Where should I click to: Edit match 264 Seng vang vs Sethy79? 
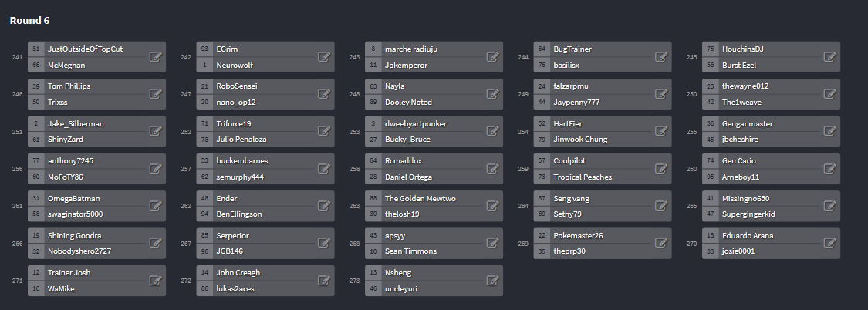click(x=661, y=206)
